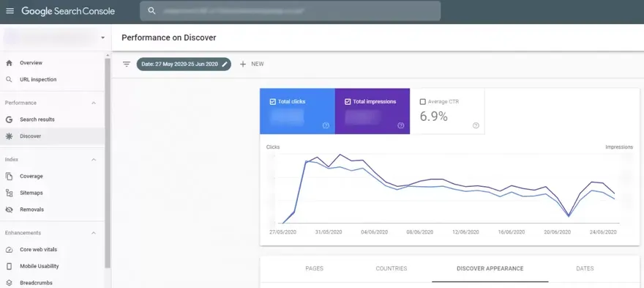This screenshot has height=288, width=644.
Task: Collapse the Enhancements section
Action: pos(94,233)
